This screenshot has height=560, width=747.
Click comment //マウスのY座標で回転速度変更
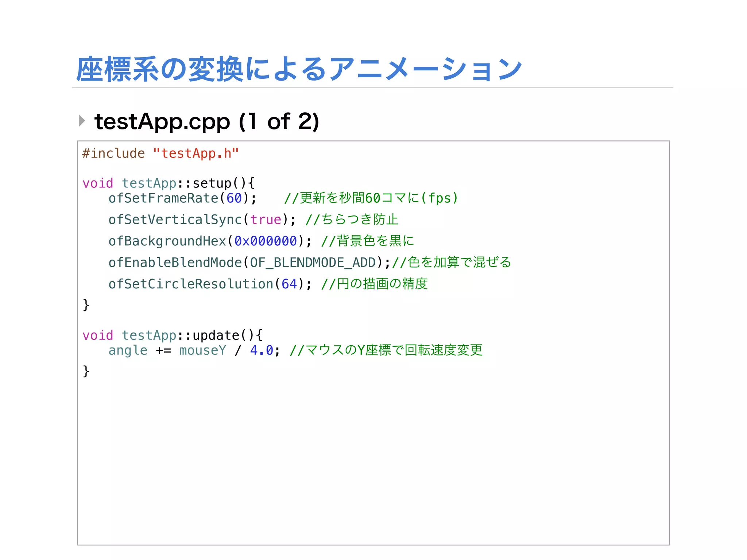(386, 350)
